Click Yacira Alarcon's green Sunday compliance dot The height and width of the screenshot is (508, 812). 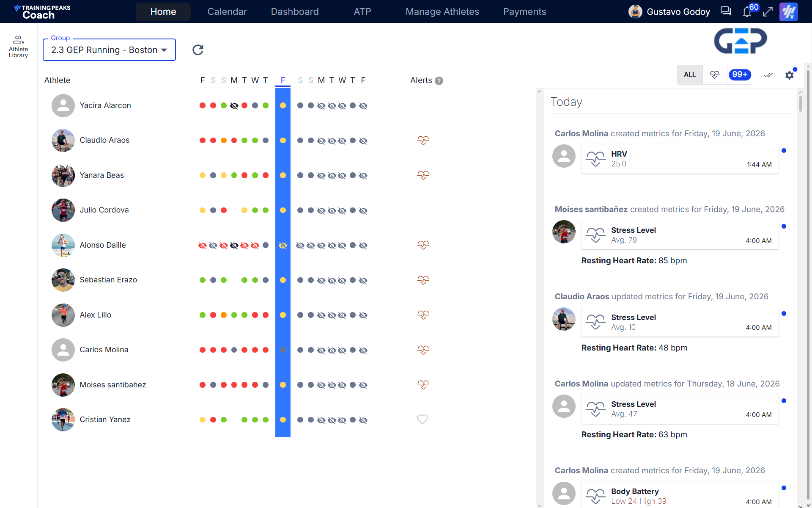click(x=223, y=105)
